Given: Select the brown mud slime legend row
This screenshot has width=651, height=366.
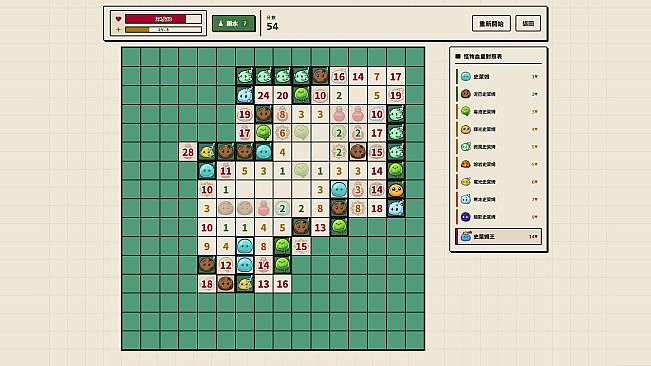Looking at the screenshot, I should pyautogui.click(x=499, y=94).
